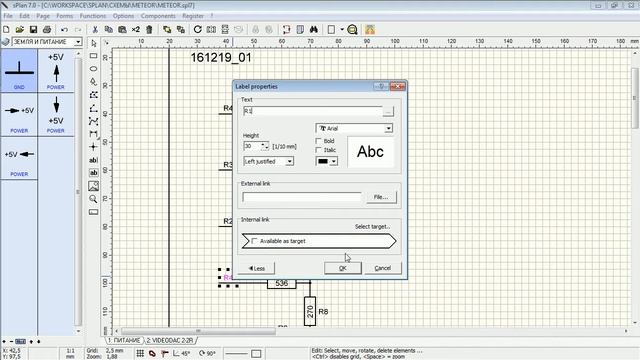Viewport: 640px width, 360px height.
Task: Confirm dialog with OK button
Action: point(343,268)
